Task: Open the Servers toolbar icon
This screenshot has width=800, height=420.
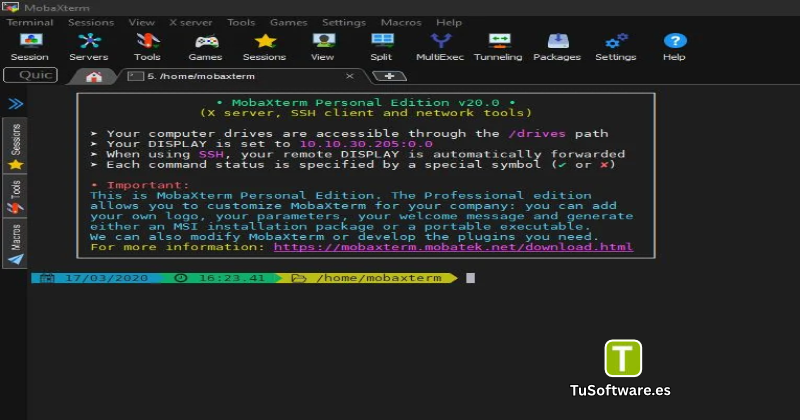Action: tap(89, 46)
